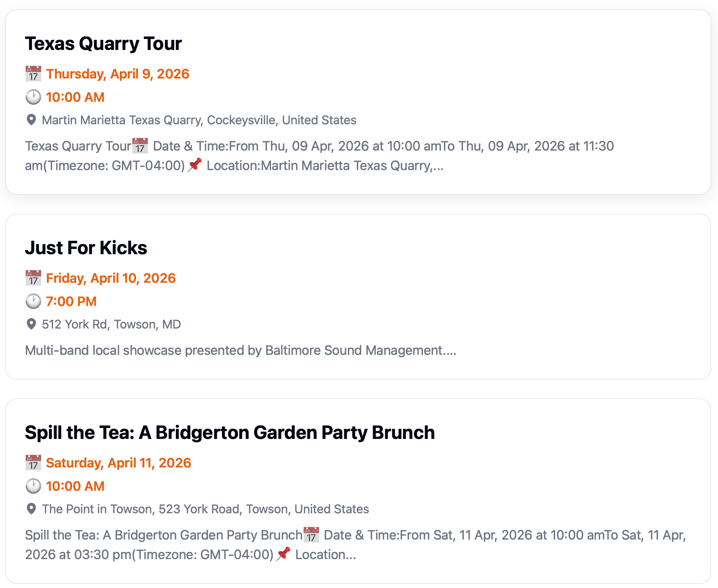The width and height of the screenshot is (718, 588).
Task: Click the clock icon in Texas Quarry Tour card
Action: click(x=33, y=97)
